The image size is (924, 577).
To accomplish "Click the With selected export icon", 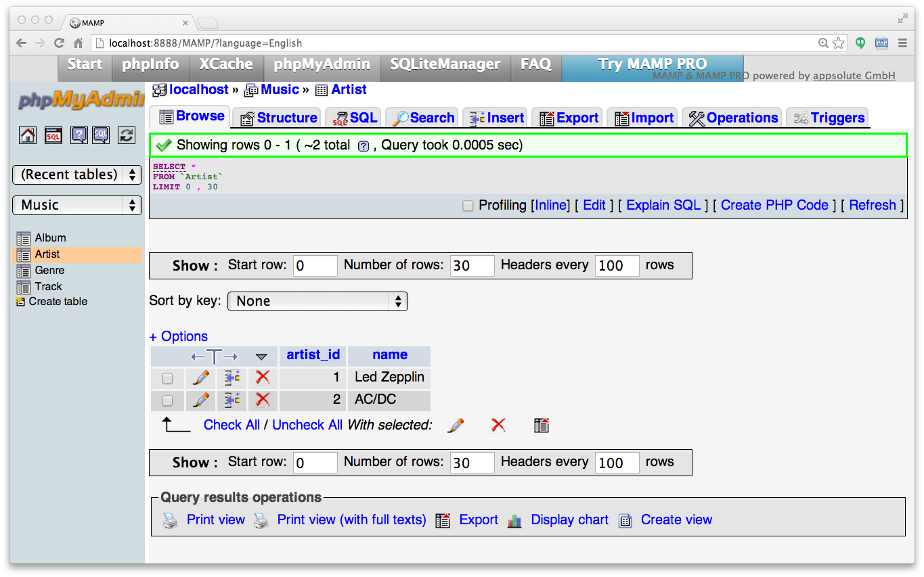I will pyautogui.click(x=541, y=425).
